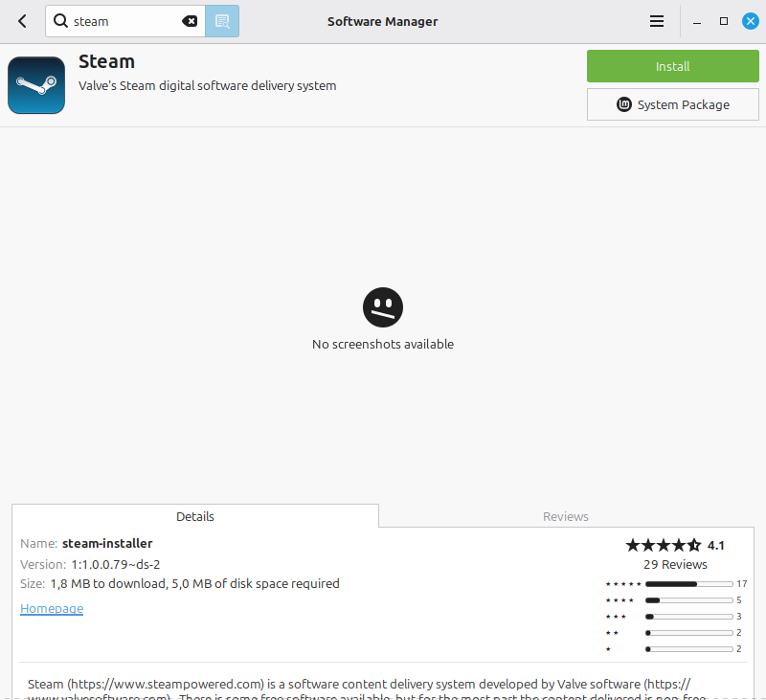
Task: Open the hamburger menu
Action: click(657, 21)
